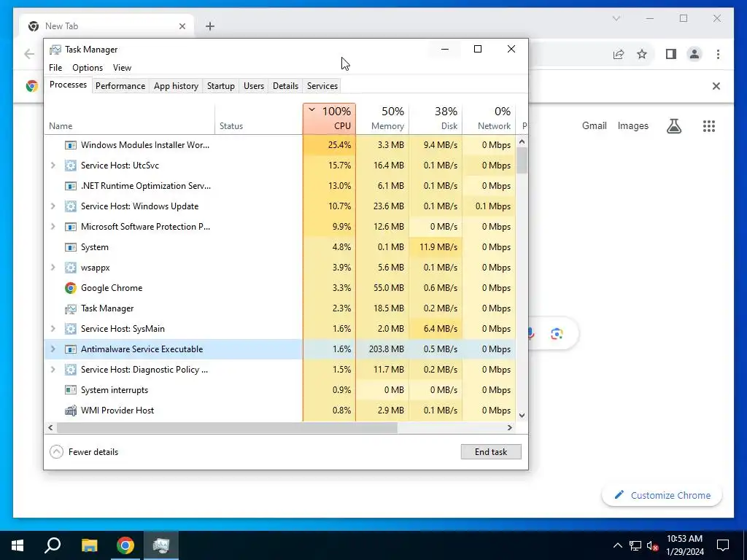Open taskbar search magnifier
747x560 pixels.
53,545
